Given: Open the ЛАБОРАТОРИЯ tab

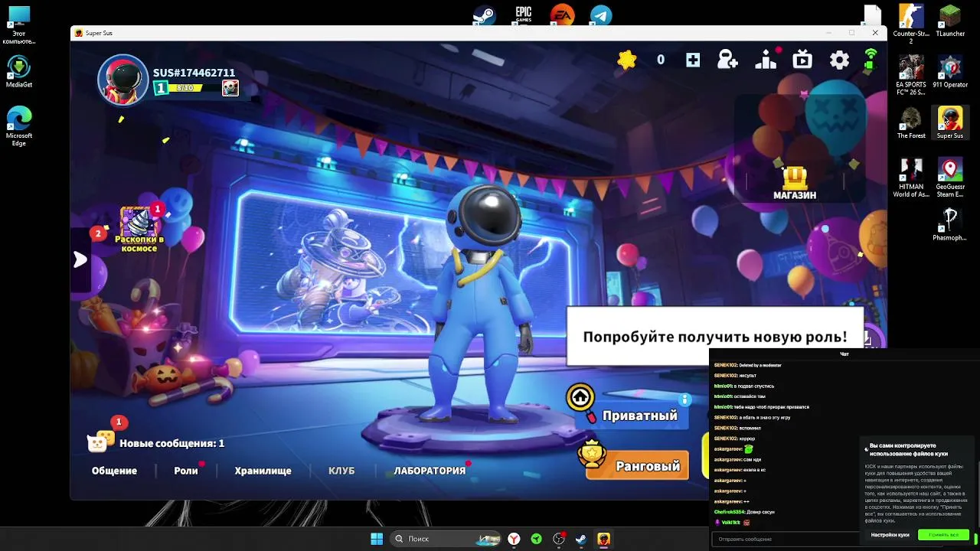Looking at the screenshot, I should click(430, 471).
